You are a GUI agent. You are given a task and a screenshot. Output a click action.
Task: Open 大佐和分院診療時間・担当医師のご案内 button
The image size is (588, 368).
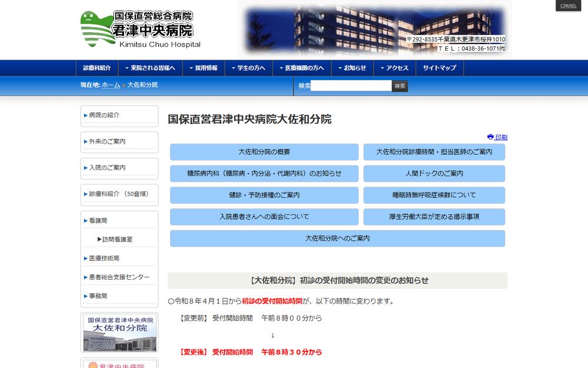434,152
